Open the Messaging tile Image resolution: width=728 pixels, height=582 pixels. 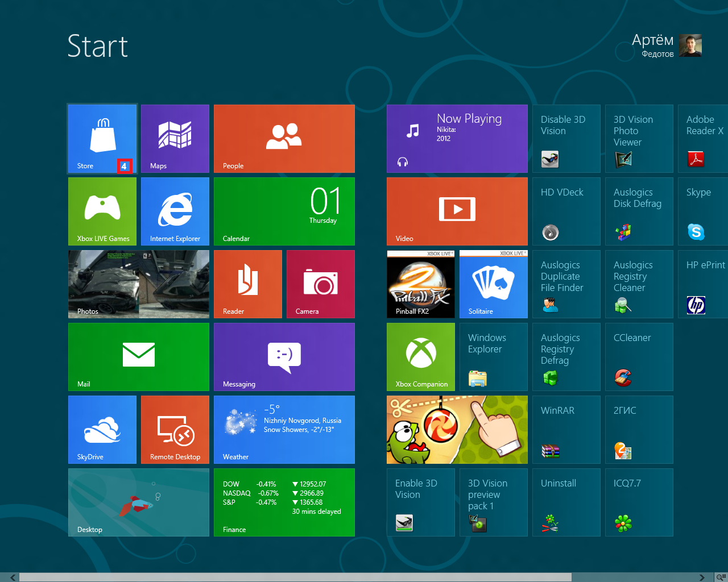coord(284,357)
